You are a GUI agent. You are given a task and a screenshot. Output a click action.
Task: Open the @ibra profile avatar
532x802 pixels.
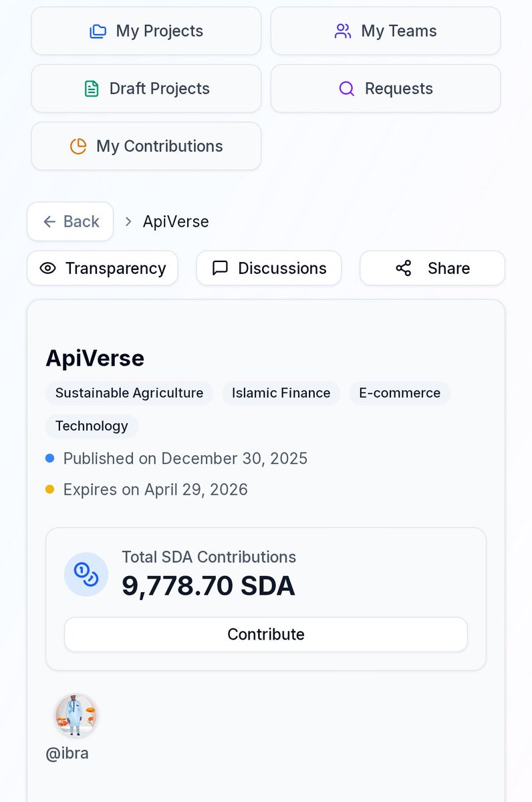[76, 715]
